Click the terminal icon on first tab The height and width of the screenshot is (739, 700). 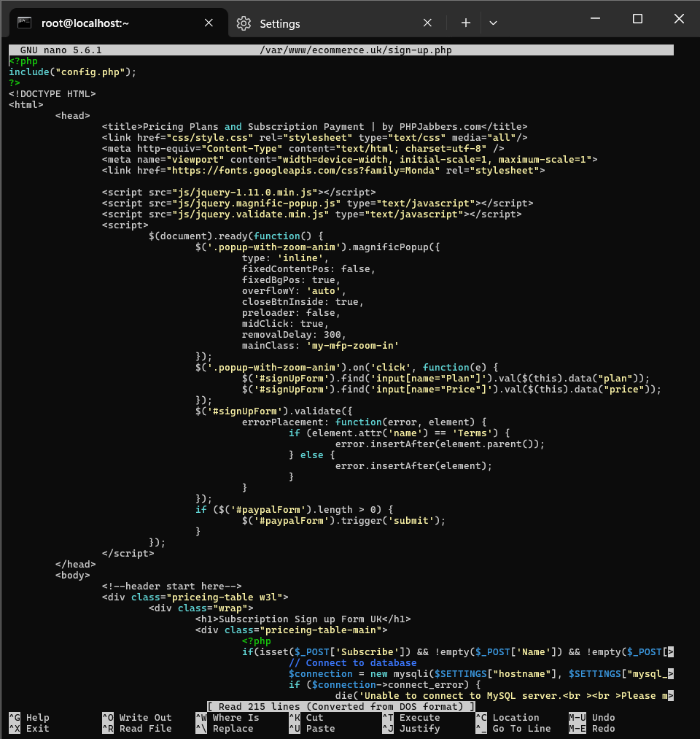point(25,23)
